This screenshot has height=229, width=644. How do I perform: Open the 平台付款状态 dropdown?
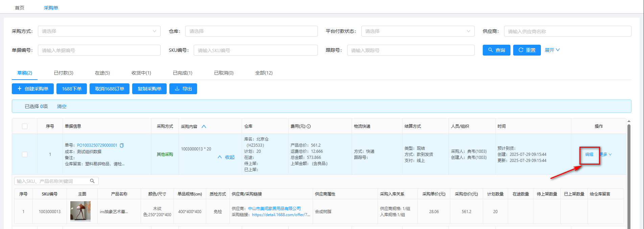[x=418, y=31]
